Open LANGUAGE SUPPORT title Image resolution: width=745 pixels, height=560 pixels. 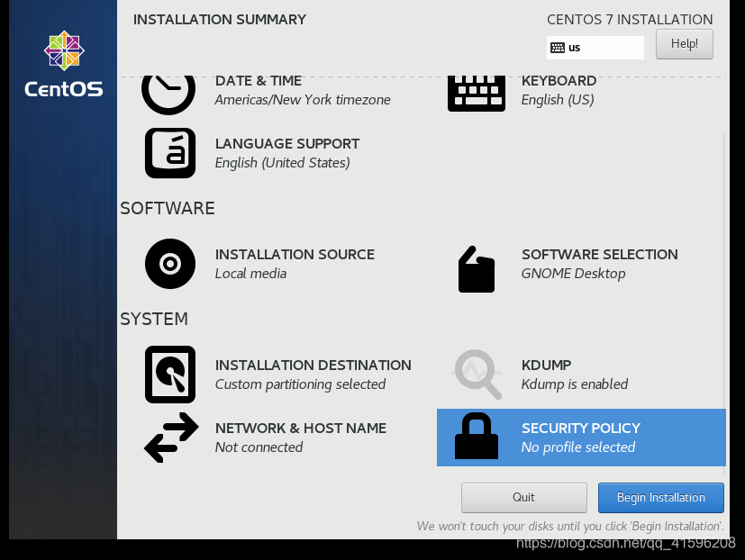[x=287, y=143]
